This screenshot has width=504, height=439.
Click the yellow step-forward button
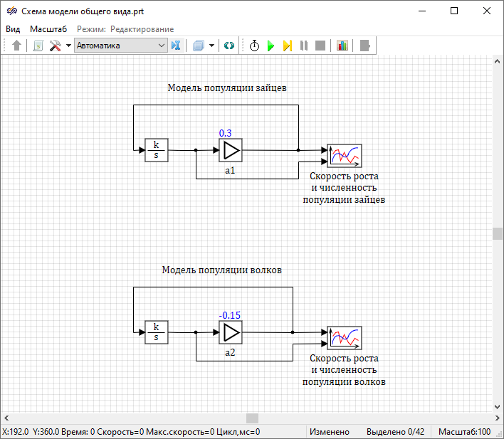pyautogui.click(x=287, y=46)
